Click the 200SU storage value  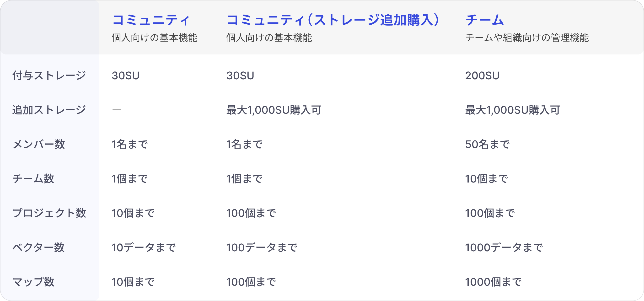pyautogui.click(x=482, y=75)
